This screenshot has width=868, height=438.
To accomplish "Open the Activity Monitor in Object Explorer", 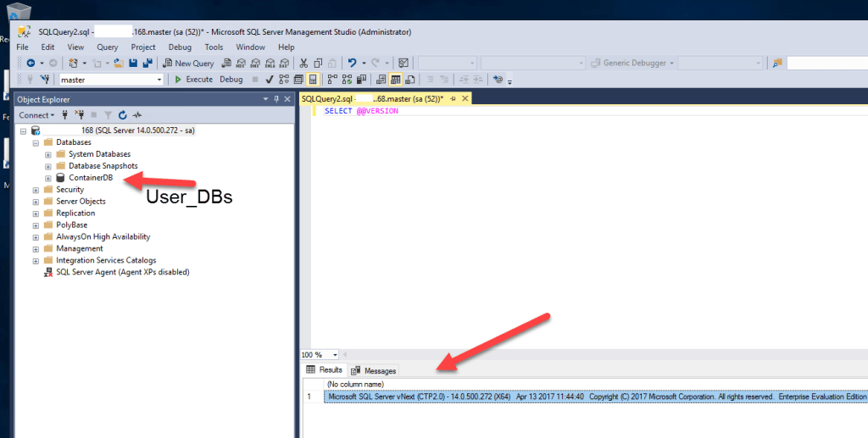I will [136, 114].
